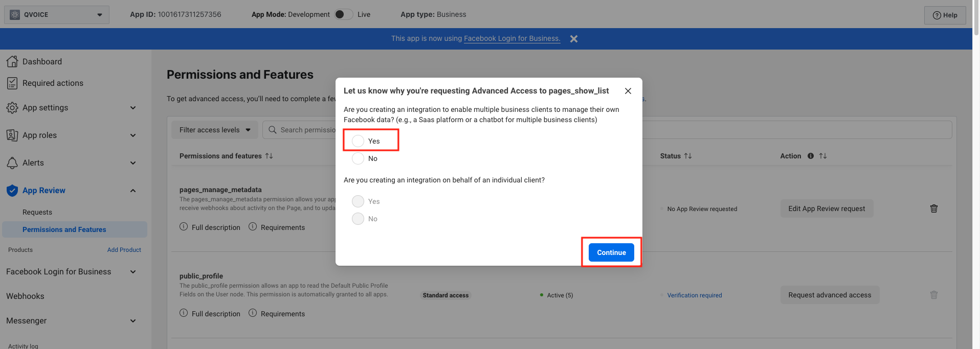Open Activity log in sidebar

tap(23, 346)
